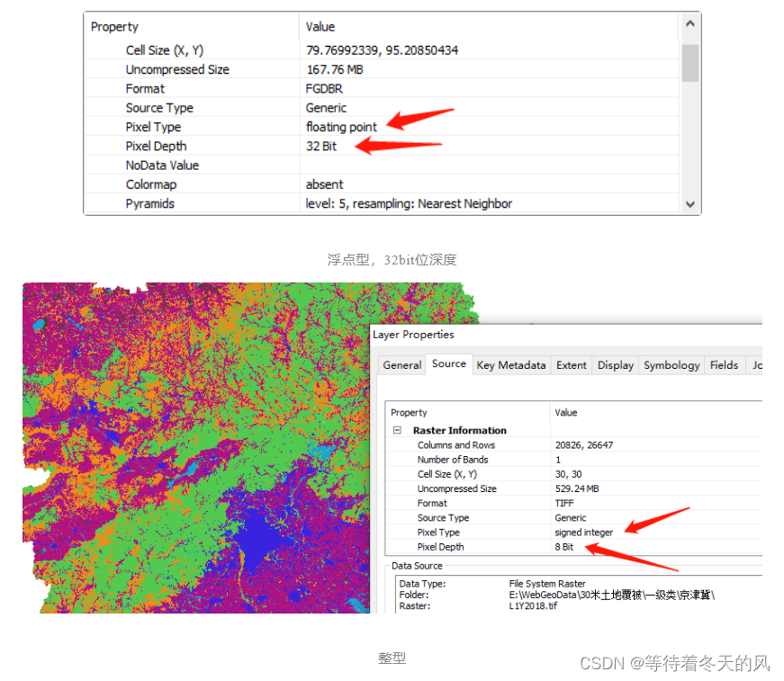This screenshot has height=681, width=784.
Task: Open the Key Metadata tab
Action: (510, 364)
